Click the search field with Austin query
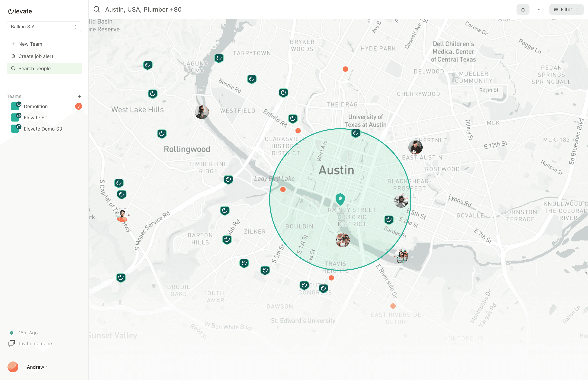 click(x=143, y=10)
